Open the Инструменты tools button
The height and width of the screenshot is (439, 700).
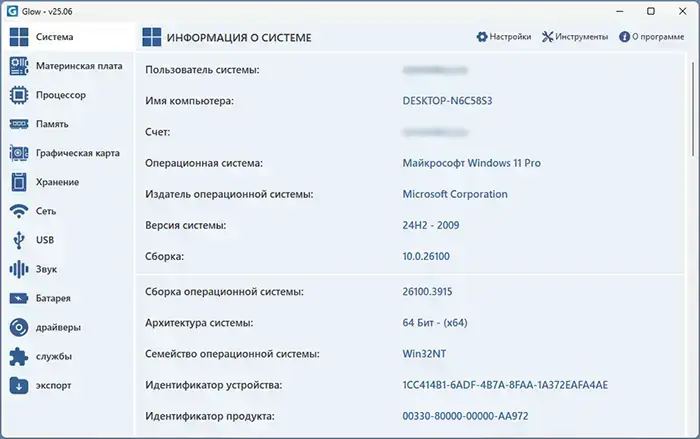pyautogui.click(x=575, y=37)
